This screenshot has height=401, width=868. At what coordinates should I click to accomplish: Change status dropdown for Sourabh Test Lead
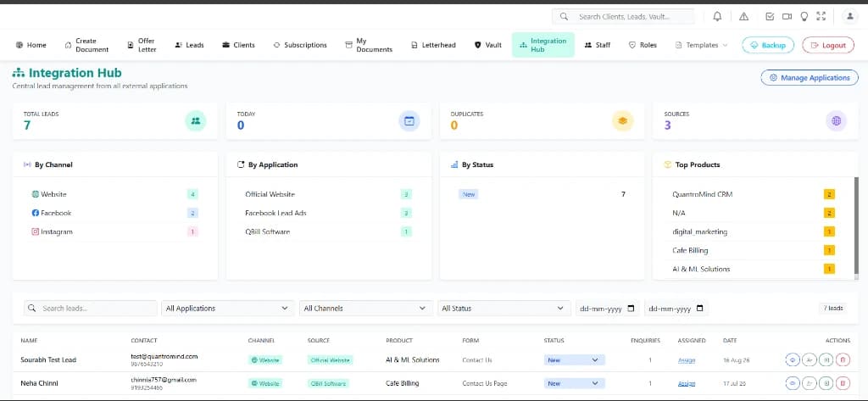[575, 360]
